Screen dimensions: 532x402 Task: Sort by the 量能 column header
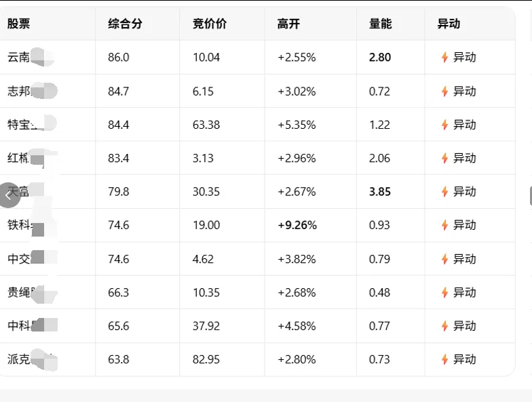tap(380, 24)
